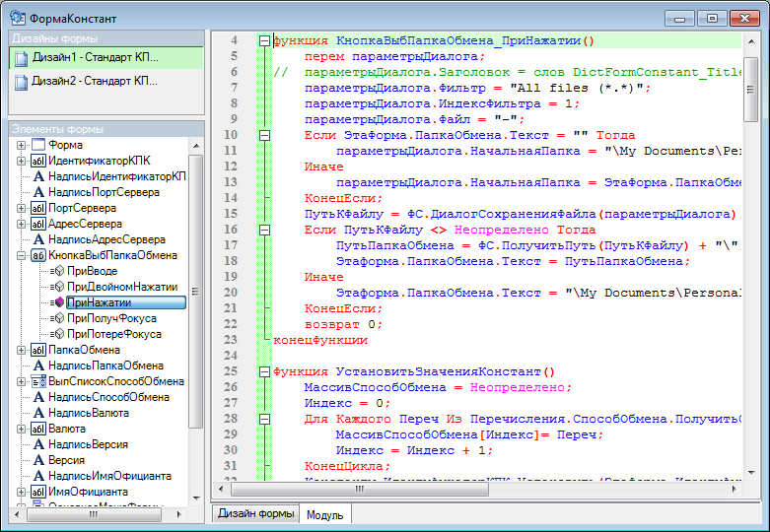Screen dimensions: 770x532
Task: Expand the ИмяОфицианта tree node
Action: coord(21,492)
